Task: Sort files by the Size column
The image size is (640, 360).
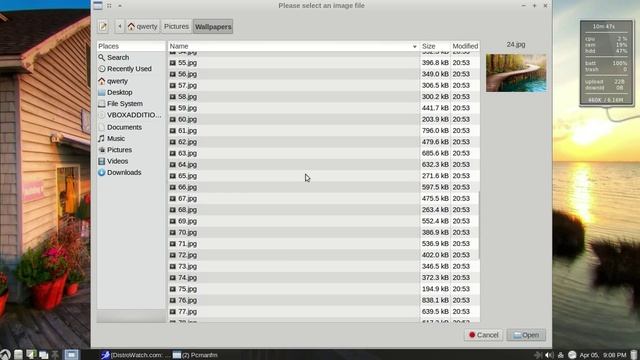Action: [435, 46]
